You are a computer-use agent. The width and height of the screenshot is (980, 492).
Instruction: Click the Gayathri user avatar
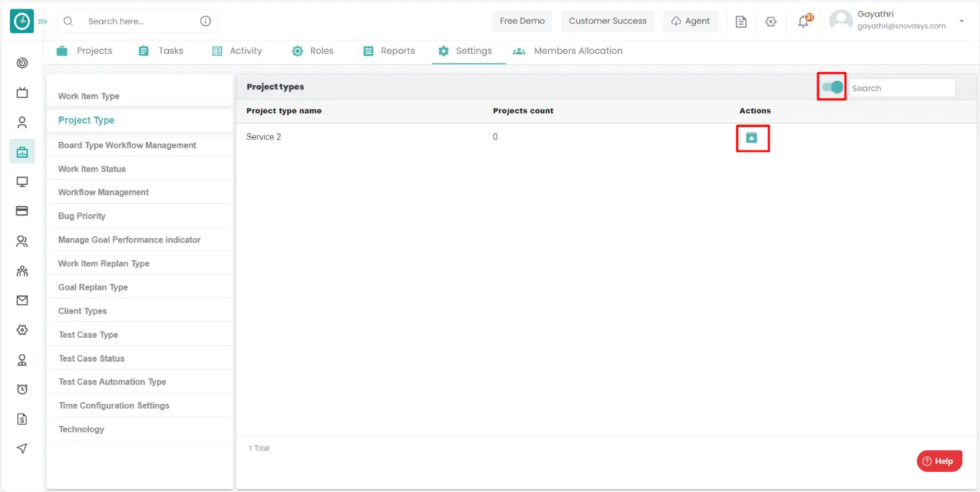click(841, 20)
